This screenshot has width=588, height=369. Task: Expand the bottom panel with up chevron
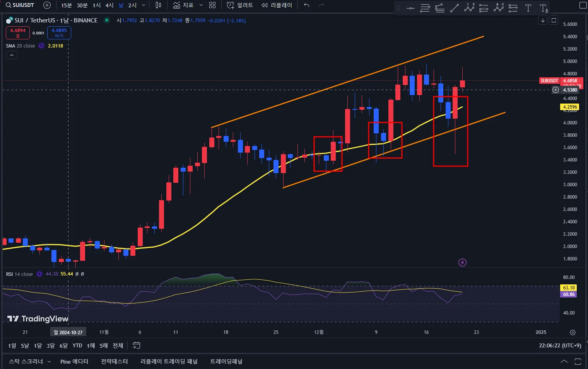(564, 361)
